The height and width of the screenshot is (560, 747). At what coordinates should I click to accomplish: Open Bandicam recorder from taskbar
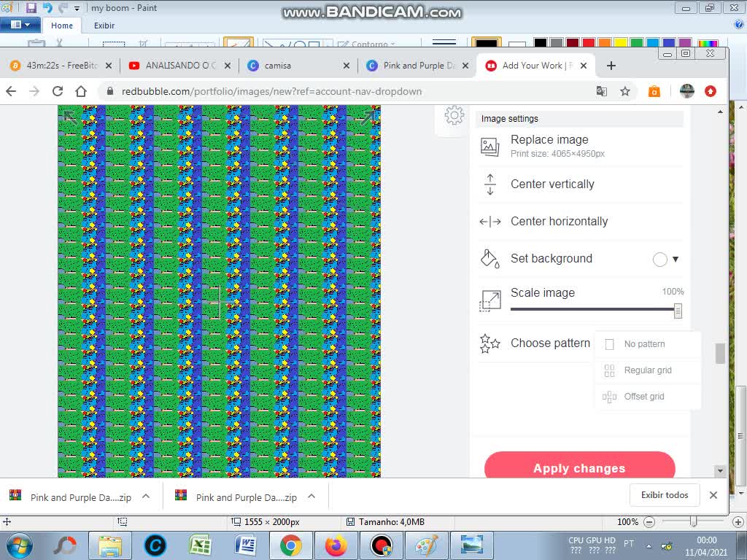[382, 545]
